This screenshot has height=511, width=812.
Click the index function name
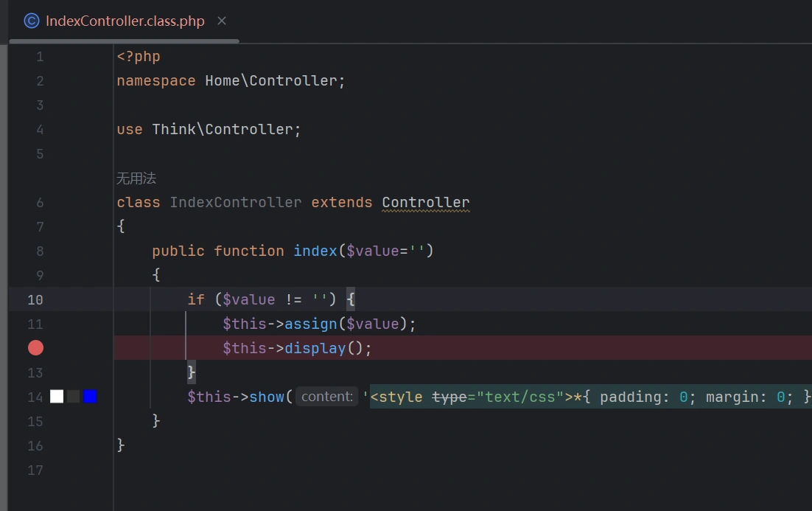[315, 251]
